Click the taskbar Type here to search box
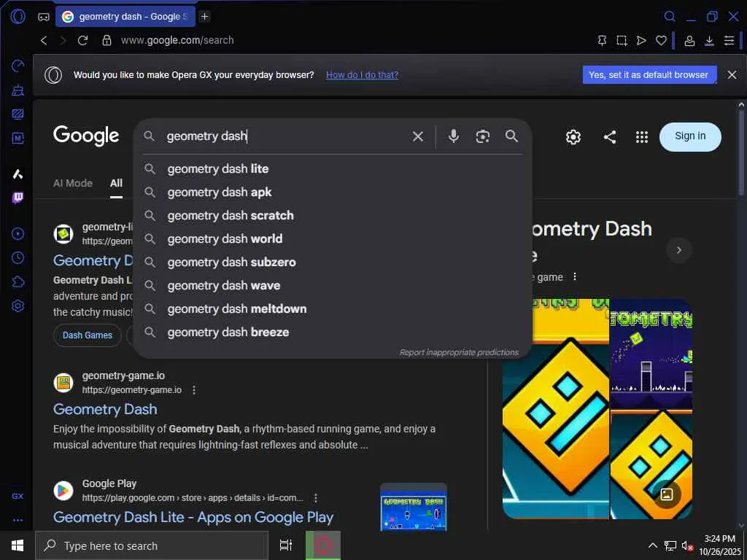The image size is (747, 560). coord(152,545)
